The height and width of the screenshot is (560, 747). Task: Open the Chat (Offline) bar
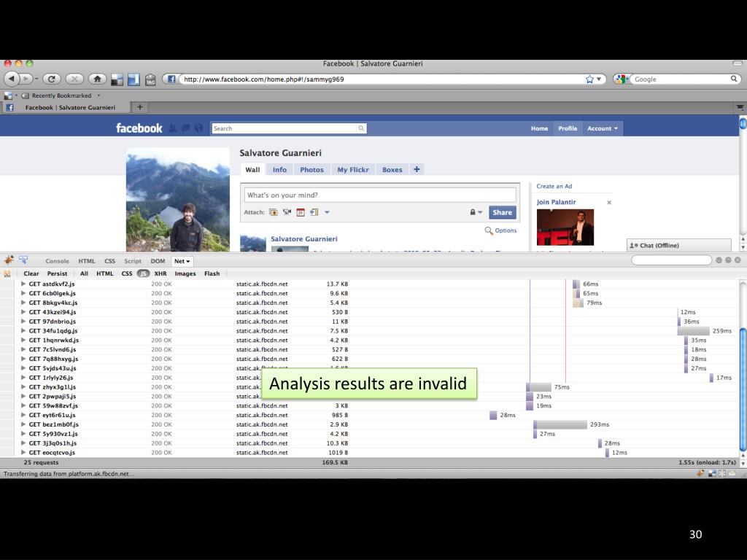(679, 245)
